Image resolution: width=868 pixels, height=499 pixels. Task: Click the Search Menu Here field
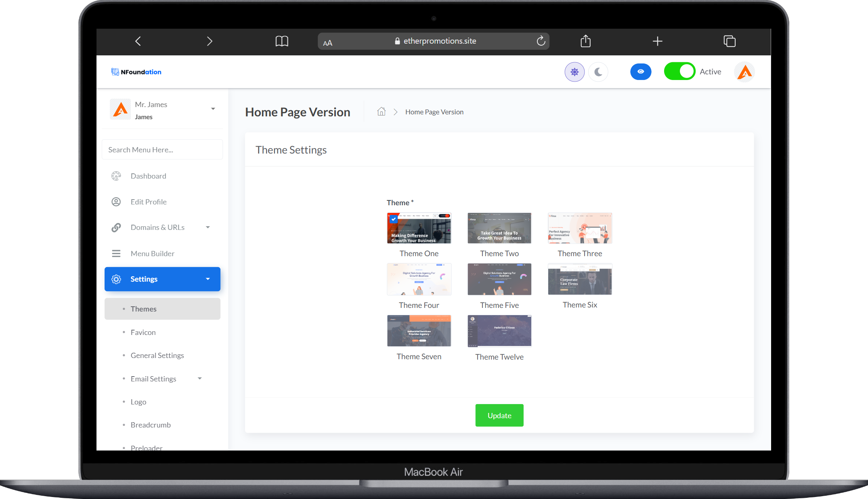point(162,149)
